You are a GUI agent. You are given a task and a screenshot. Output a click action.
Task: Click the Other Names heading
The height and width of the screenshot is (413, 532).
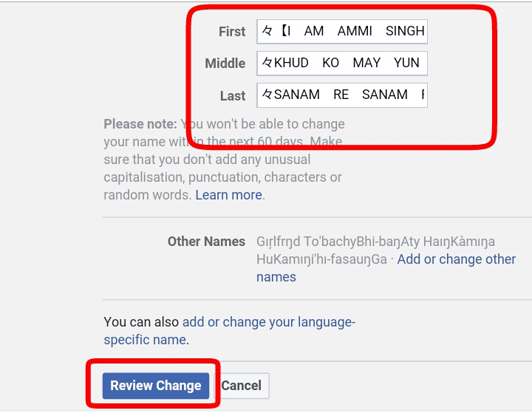click(206, 242)
